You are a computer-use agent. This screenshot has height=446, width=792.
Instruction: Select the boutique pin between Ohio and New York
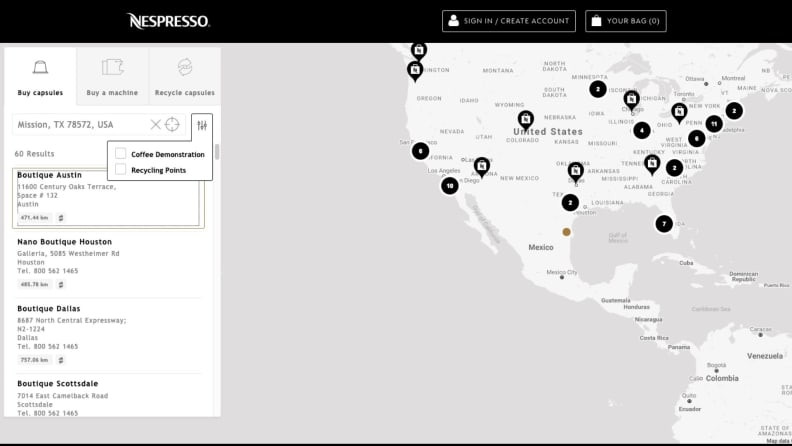point(679,112)
